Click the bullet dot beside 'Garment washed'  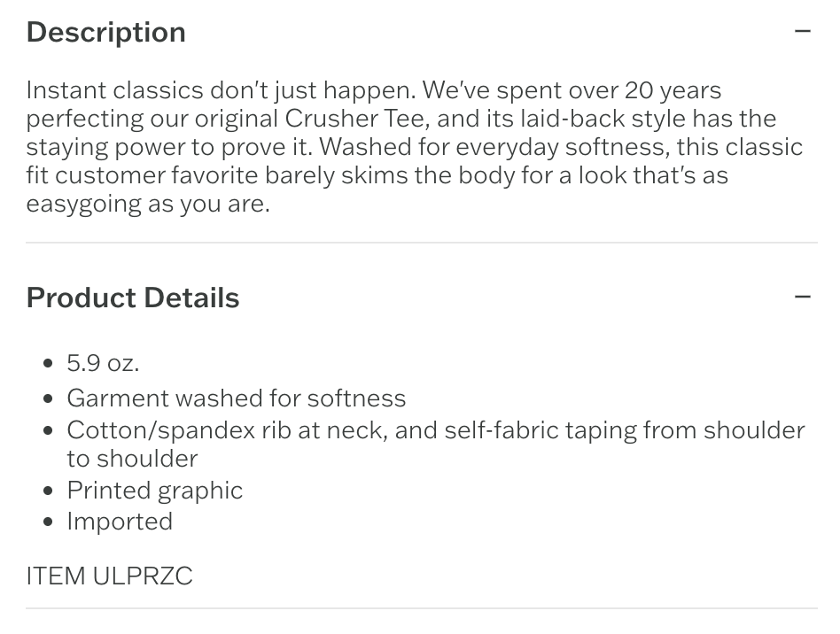tap(48, 398)
